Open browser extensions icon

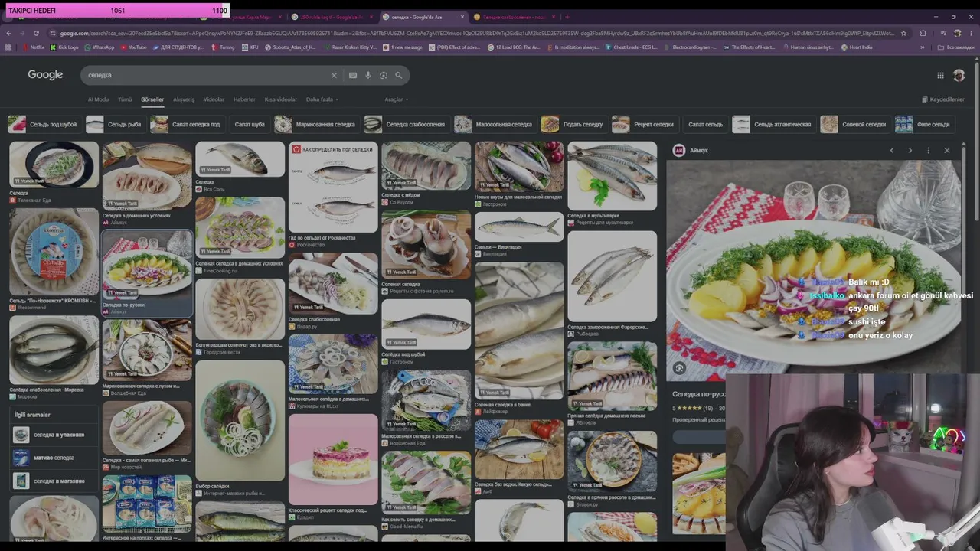click(923, 33)
